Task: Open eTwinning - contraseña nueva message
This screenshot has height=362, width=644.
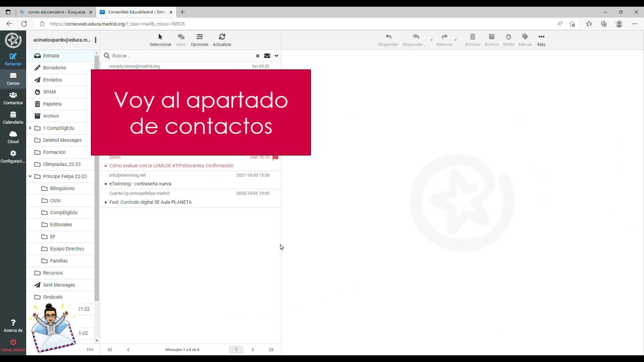Action: (x=140, y=184)
